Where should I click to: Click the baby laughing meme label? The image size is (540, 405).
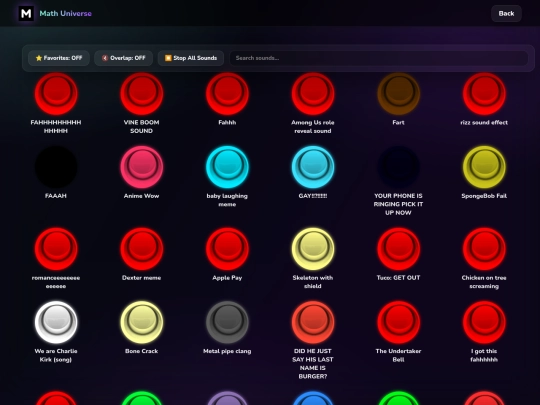coord(227,200)
